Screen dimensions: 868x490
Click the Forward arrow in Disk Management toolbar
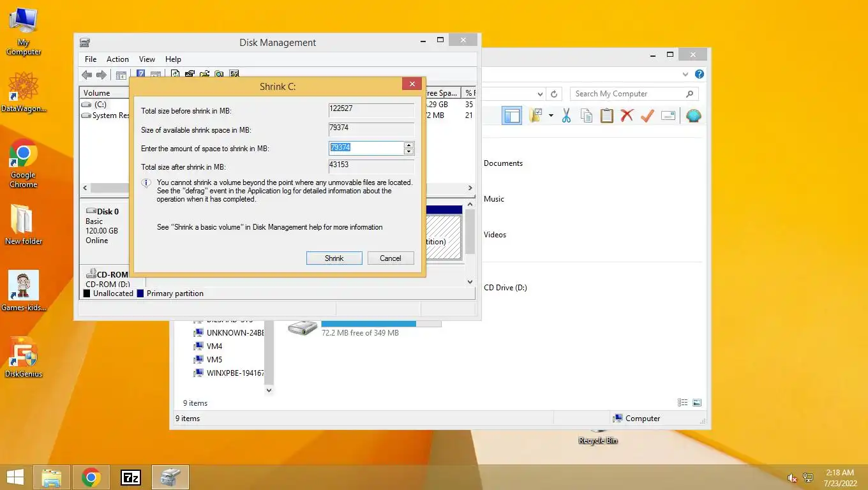[101, 75]
